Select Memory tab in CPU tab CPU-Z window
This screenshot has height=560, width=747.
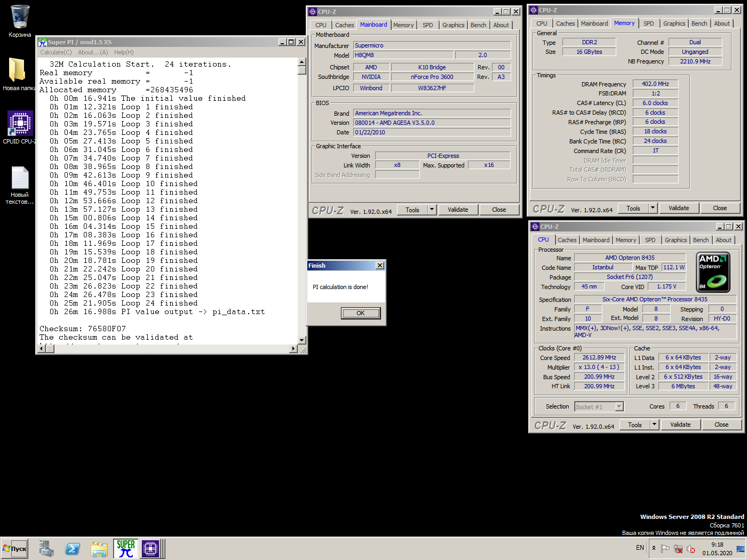point(626,240)
